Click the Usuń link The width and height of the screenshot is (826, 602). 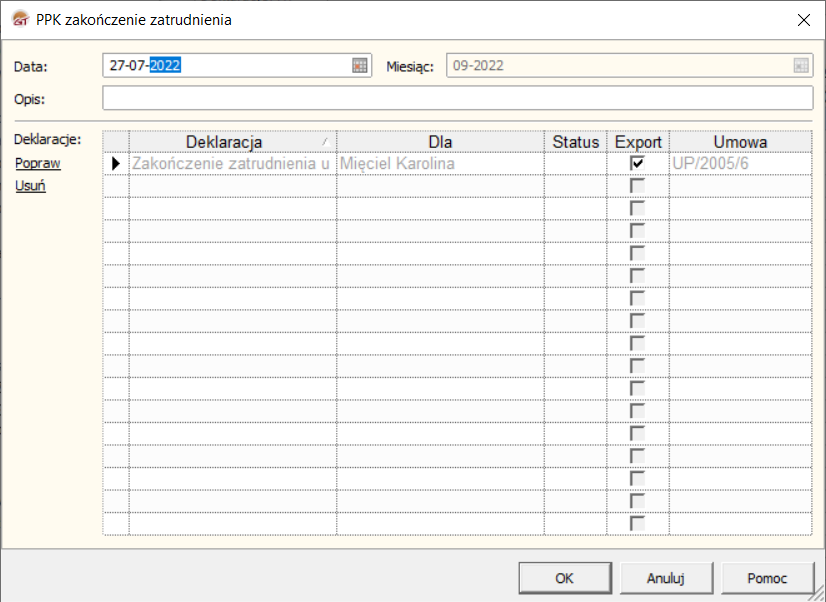point(31,185)
